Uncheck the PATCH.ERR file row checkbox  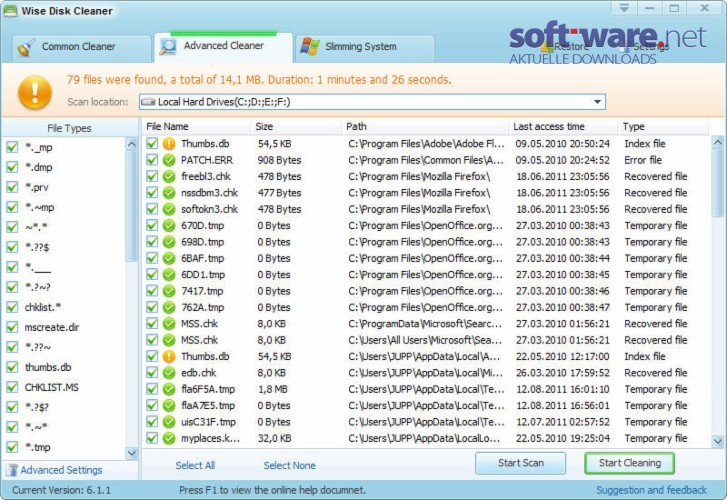pos(152,160)
